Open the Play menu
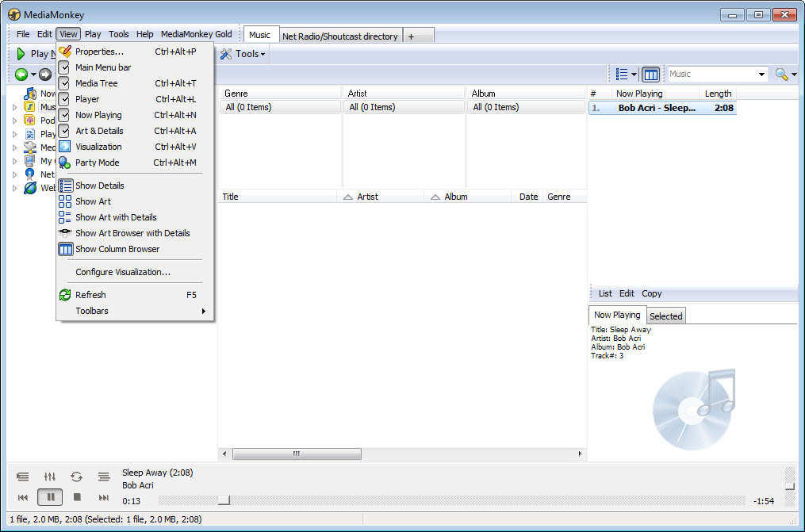The width and height of the screenshot is (805, 532). 93,34
